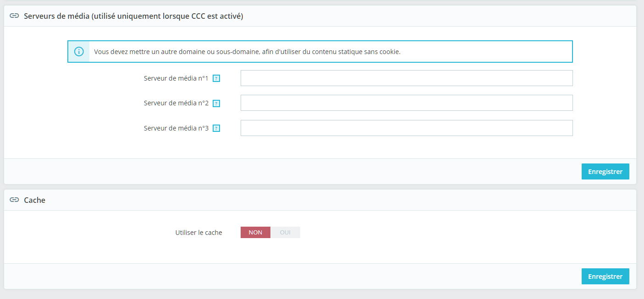Click the Serveur de média n°1 label

pyautogui.click(x=176, y=78)
